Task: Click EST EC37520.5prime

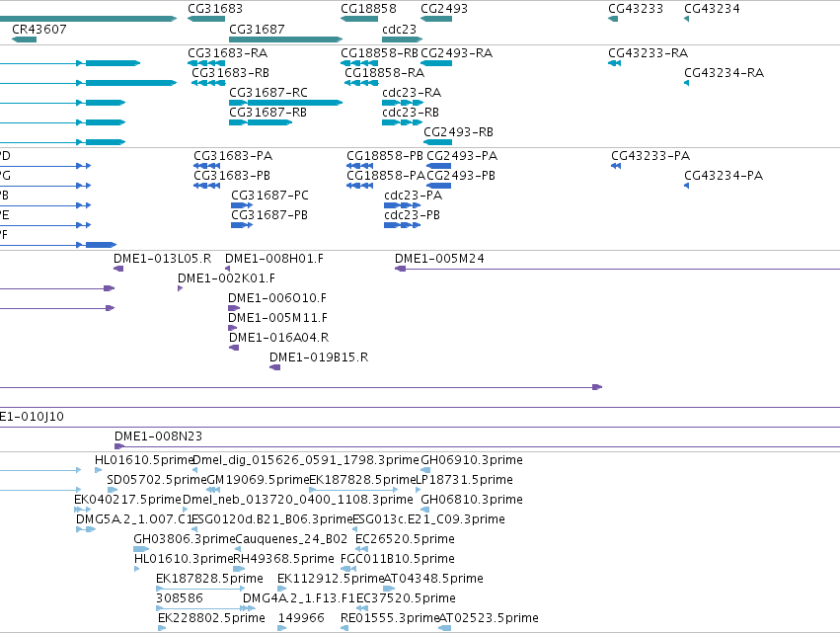Action: tap(362, 608)
